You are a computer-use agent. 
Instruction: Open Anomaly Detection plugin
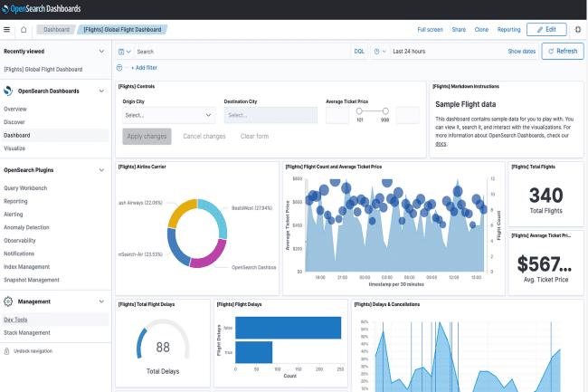[x=26, y=227]
